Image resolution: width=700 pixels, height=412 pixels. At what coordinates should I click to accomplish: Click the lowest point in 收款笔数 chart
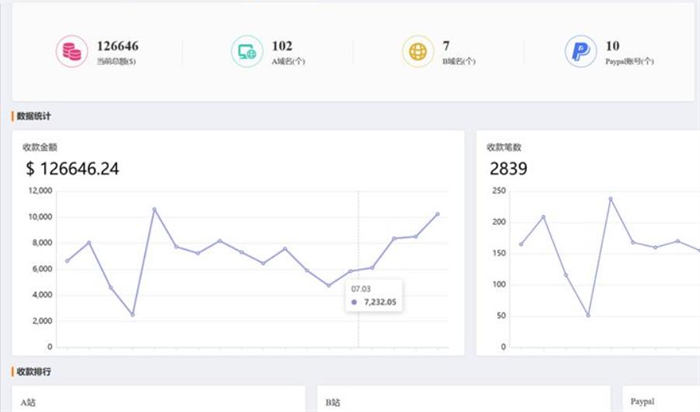click(588, 315)
